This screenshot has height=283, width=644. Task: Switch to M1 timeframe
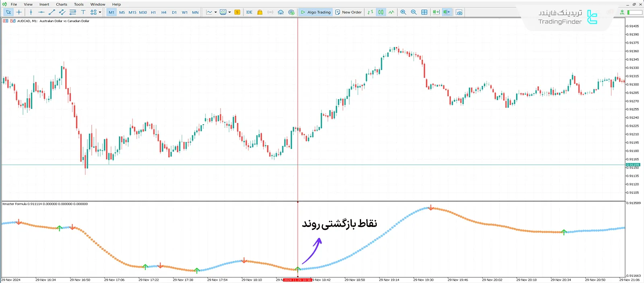click(x=111, y=12)
